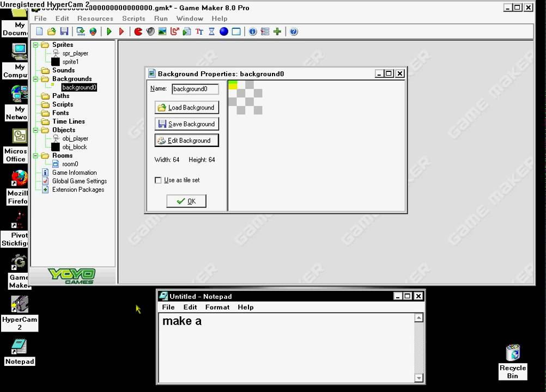
Task: Click the Create background toolbar icon
Action: (162, 32)
